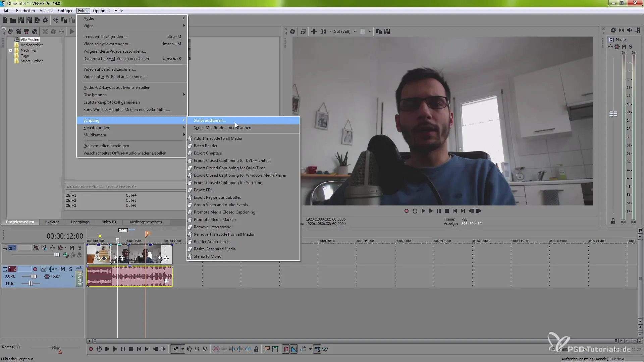Viewport: 644px width, 362px height.
Task: Switch to the Video-FX tab
Action: click(109, 222)
